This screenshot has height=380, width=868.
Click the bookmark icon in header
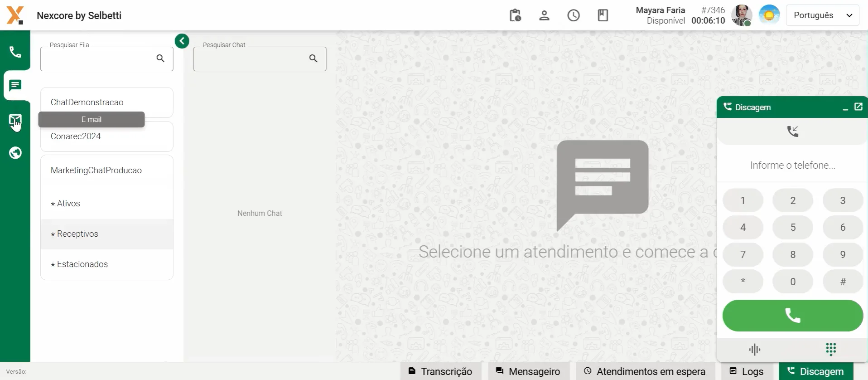click(x=603, y=15)
